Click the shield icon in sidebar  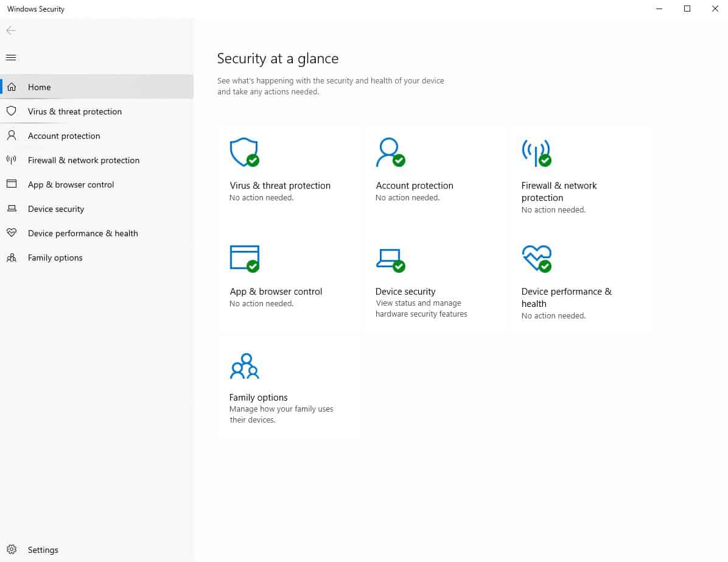(12, 111)
